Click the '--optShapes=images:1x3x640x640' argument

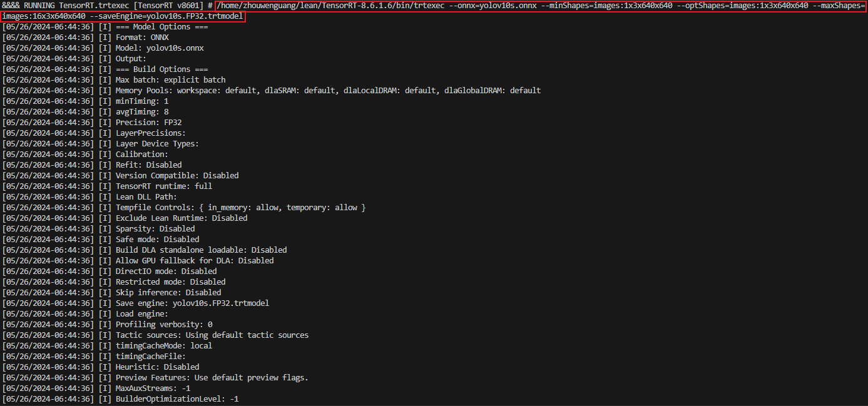click(x=743, y=6)
